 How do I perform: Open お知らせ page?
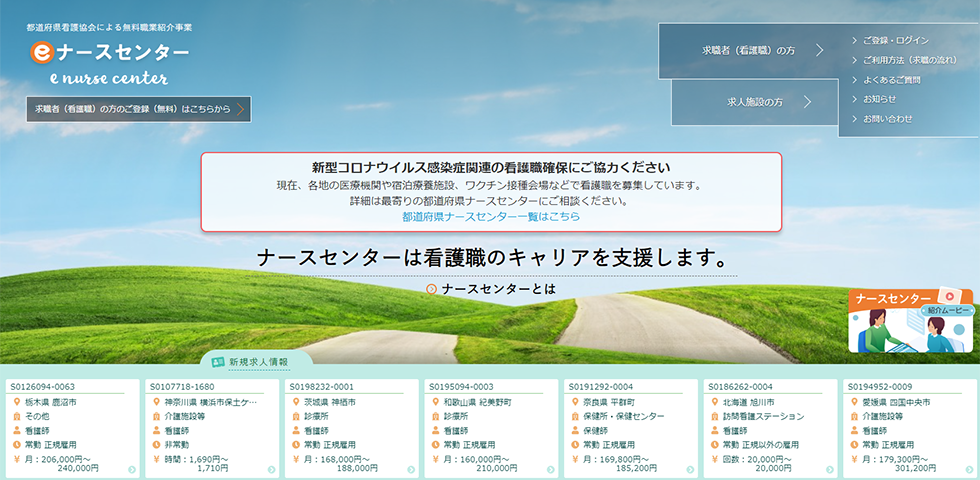pos(879,99)
